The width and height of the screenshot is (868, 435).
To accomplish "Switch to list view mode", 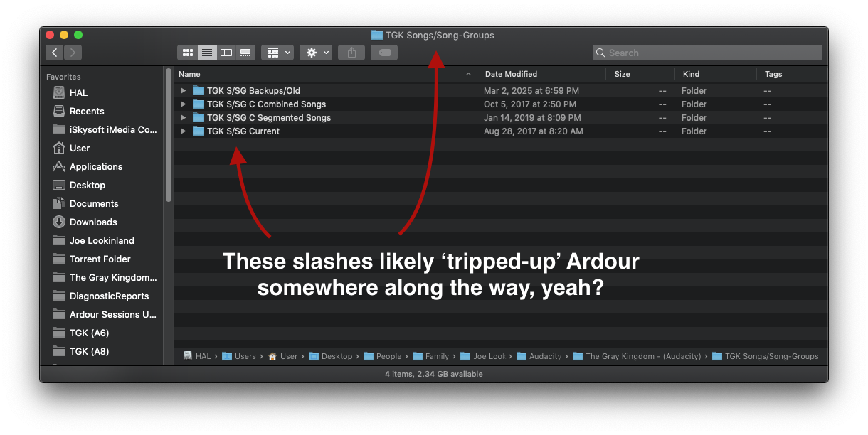I will (207, 53).
